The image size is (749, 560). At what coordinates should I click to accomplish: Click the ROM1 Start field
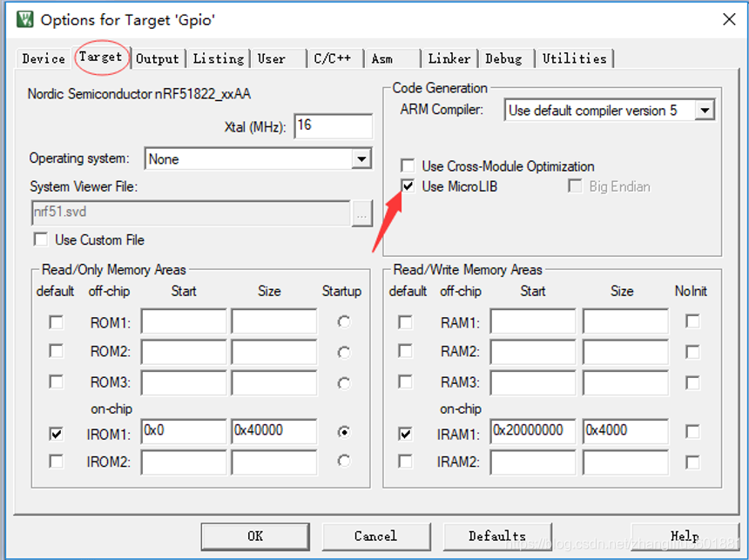coord(184,321)
